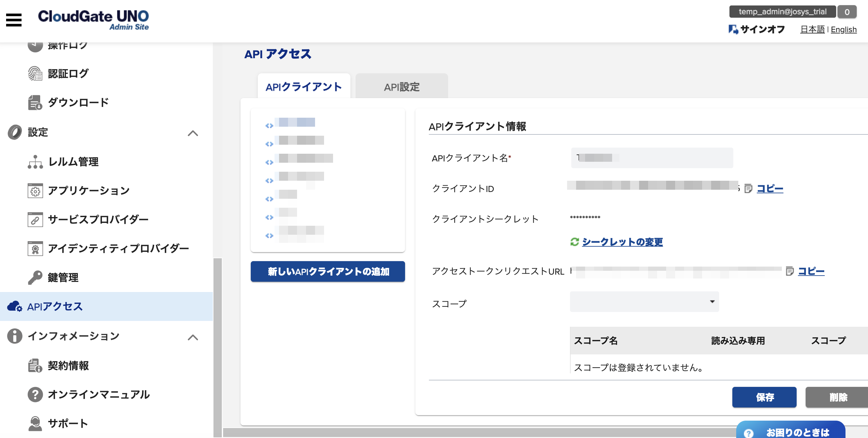868x438 pixels.
Task: Collapse the 設定 section chevron
Action: pos(193,133)
